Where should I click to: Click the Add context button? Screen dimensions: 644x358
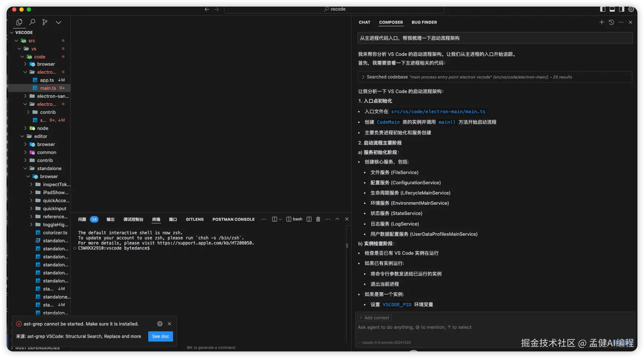point(375,318)
